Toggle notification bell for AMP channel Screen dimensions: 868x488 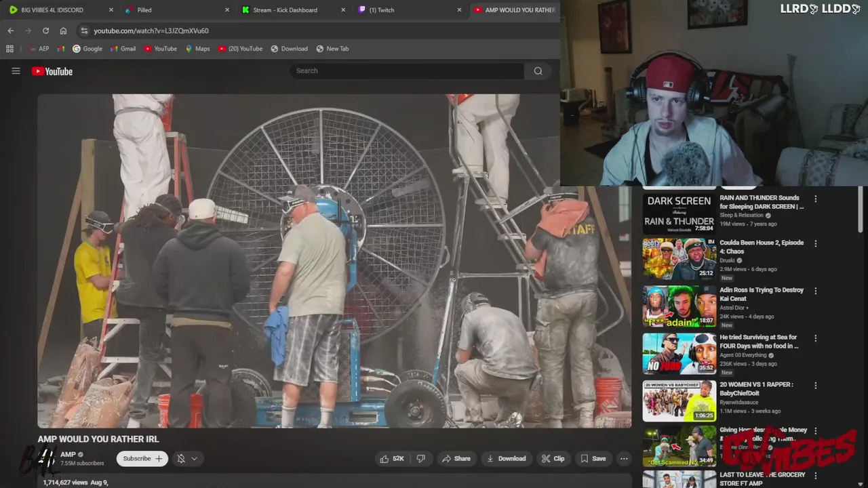point(181,459)
